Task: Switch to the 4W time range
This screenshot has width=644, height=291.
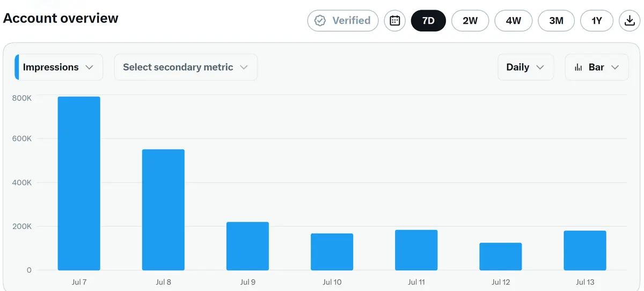Action: pyautogui.click(x=514, y=21)
